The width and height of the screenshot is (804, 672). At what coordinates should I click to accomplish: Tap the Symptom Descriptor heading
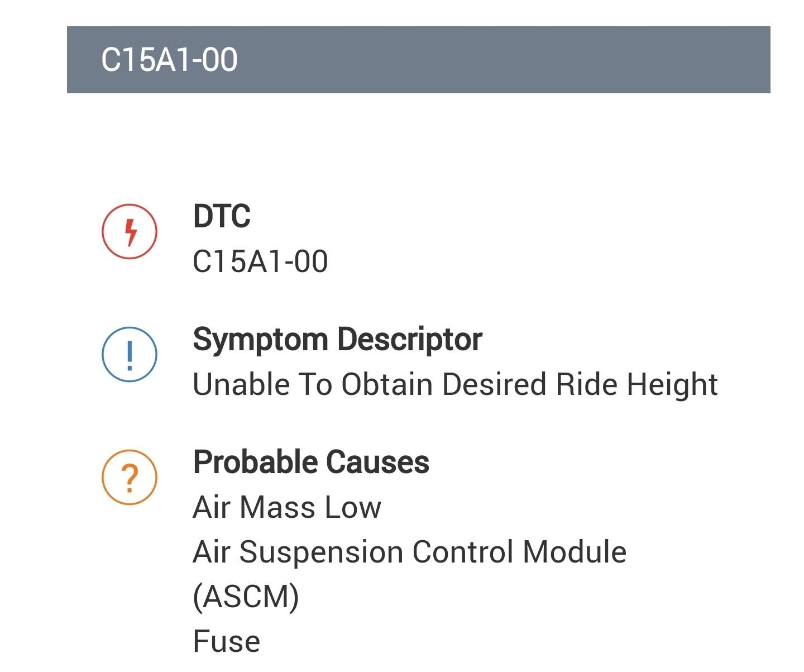[x=337, y=340]
